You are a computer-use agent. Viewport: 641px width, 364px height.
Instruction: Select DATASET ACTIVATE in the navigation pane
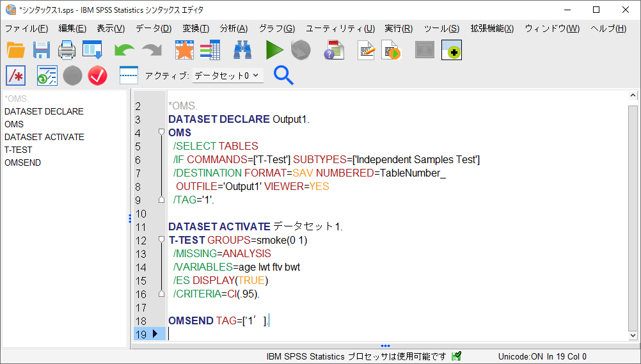[x=44, y=137]
